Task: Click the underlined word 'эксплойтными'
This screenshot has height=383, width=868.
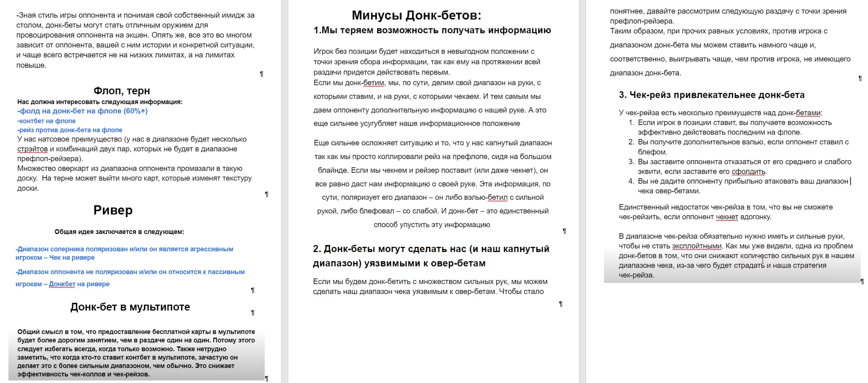Action: click(697, 246)
